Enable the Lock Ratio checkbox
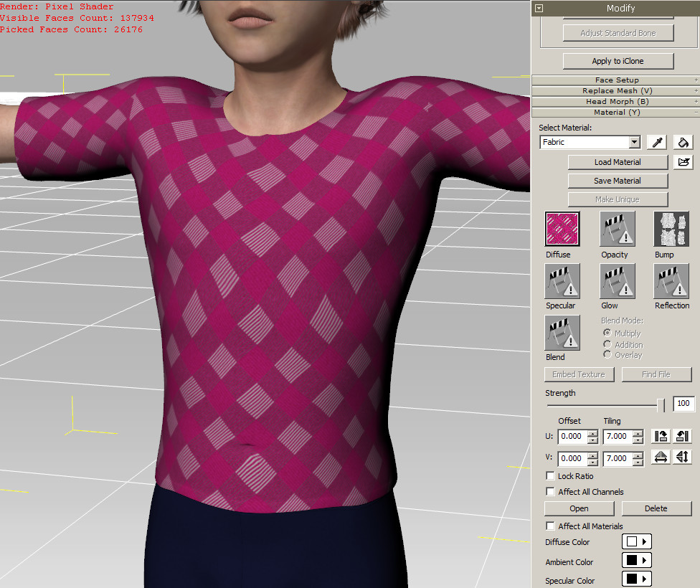Viewport: 700px width, 588px height. pos(550,476)
